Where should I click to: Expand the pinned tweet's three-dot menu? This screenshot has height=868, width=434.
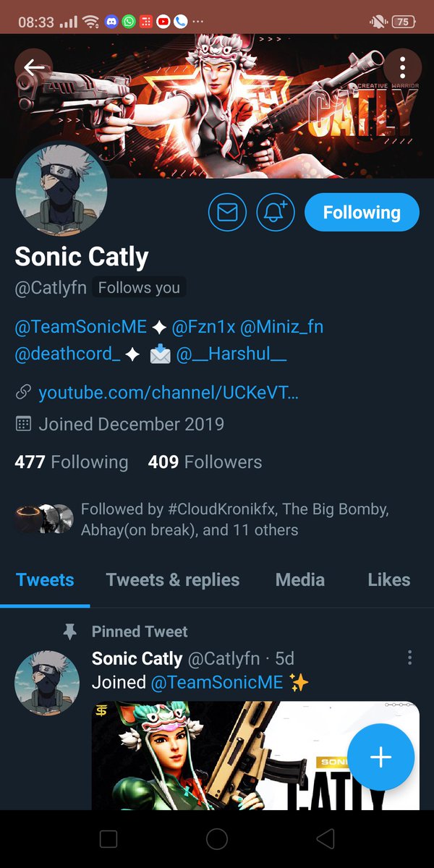(409, 657)
